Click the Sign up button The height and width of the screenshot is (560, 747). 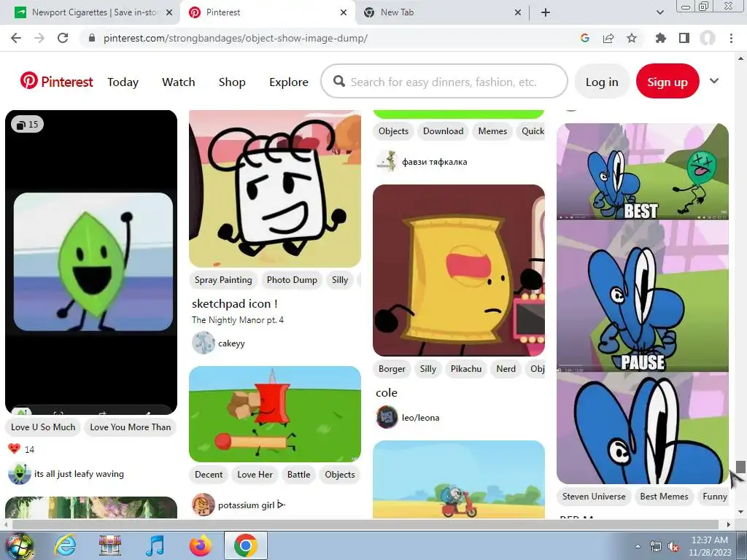click(667, 82)
